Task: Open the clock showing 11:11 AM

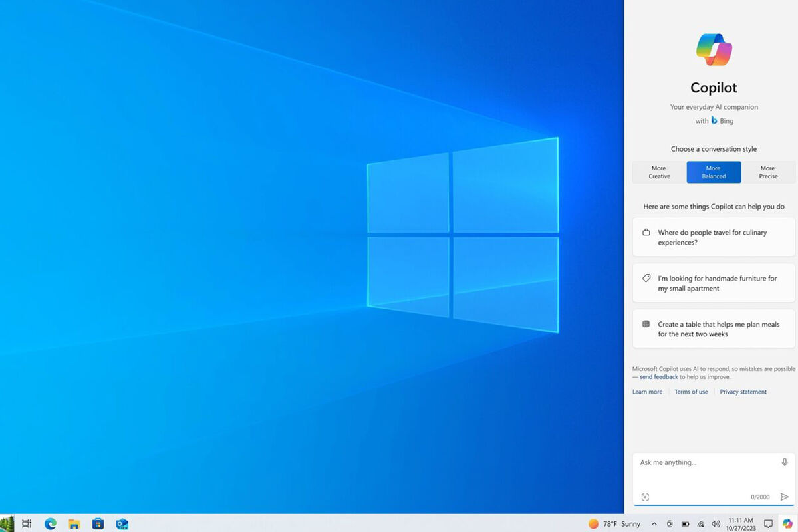Action: 741,524
